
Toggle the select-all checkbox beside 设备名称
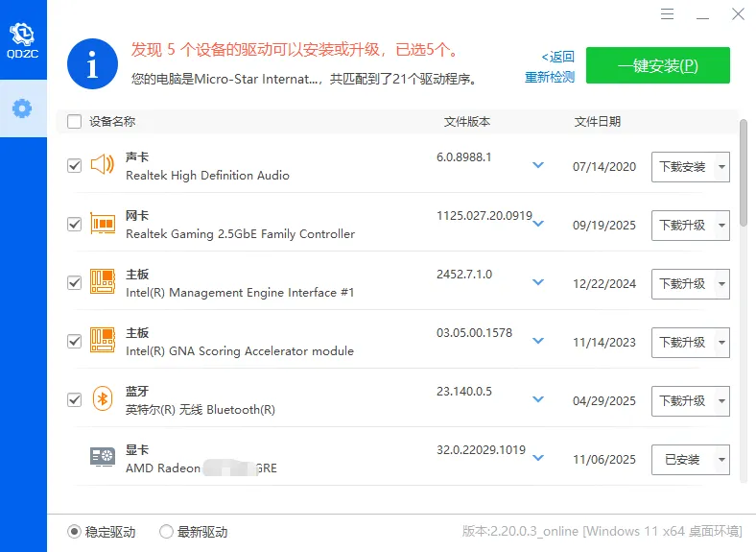(74, 122)
